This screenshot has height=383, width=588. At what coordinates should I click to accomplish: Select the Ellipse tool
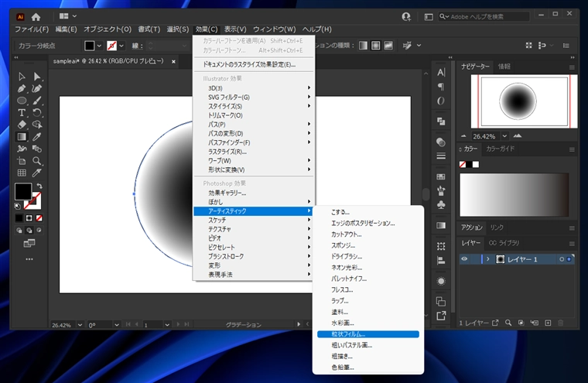(22, 101)
